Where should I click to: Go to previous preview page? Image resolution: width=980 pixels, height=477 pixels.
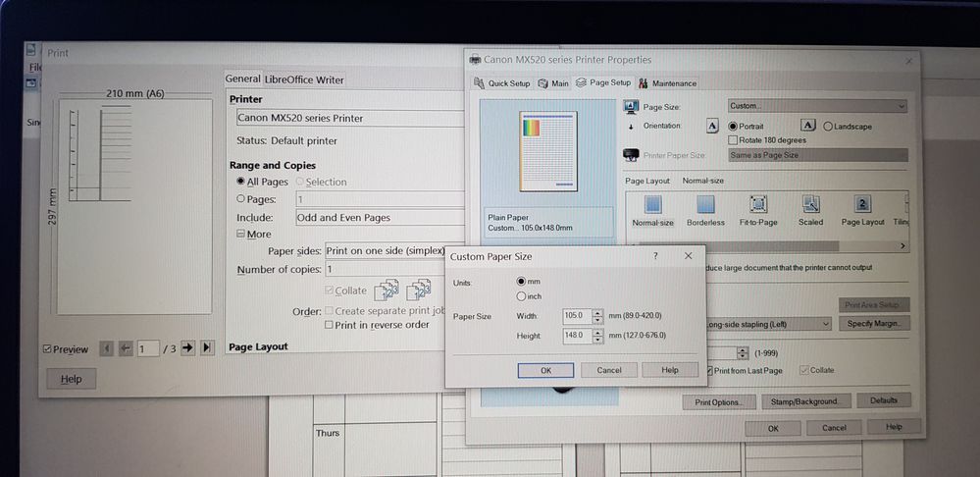pyautogui.click(x=126, y=348)
